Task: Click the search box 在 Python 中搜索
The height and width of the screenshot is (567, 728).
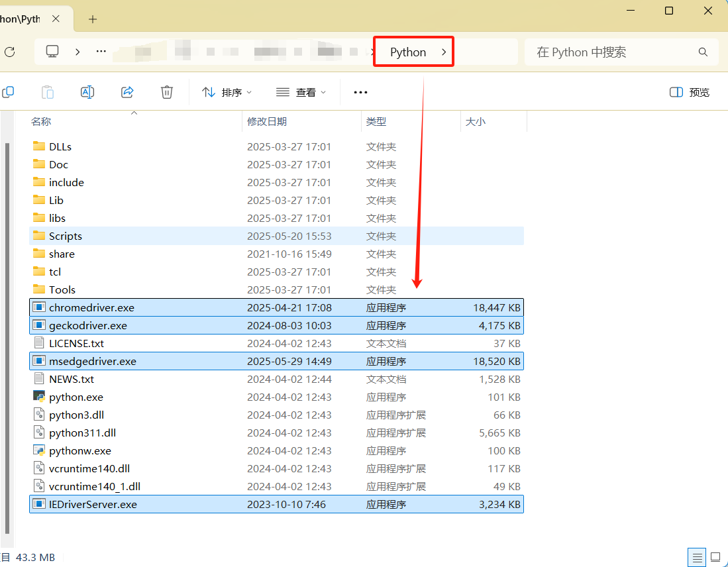Action: (x=621, y=52)
